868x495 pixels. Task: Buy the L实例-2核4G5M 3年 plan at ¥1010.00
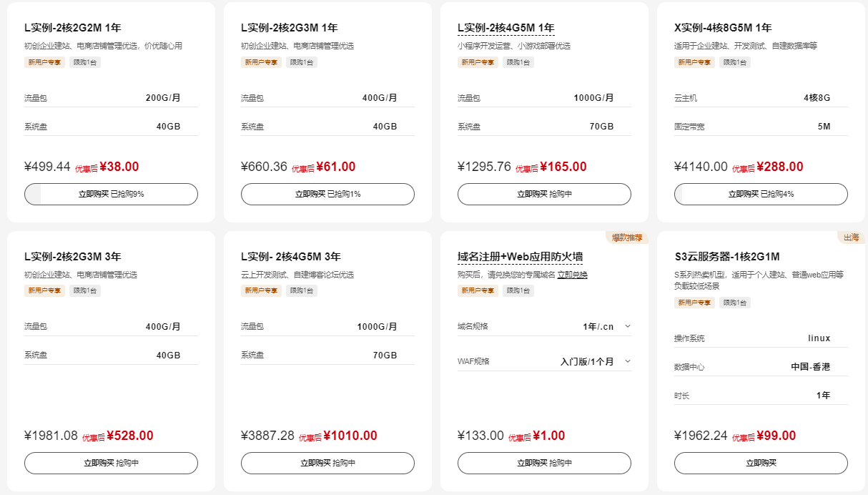coord(327,463)
